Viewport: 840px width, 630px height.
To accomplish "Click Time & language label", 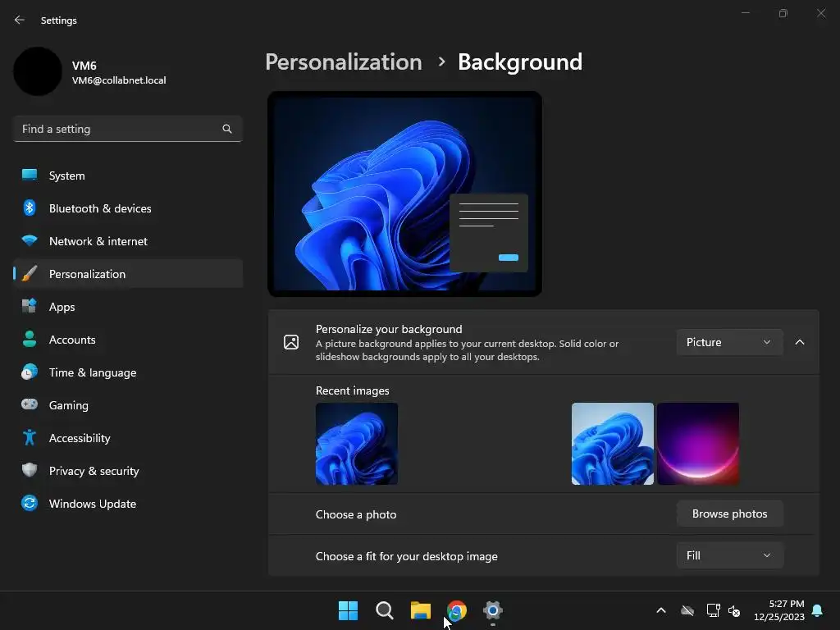I will click(93, 372).
